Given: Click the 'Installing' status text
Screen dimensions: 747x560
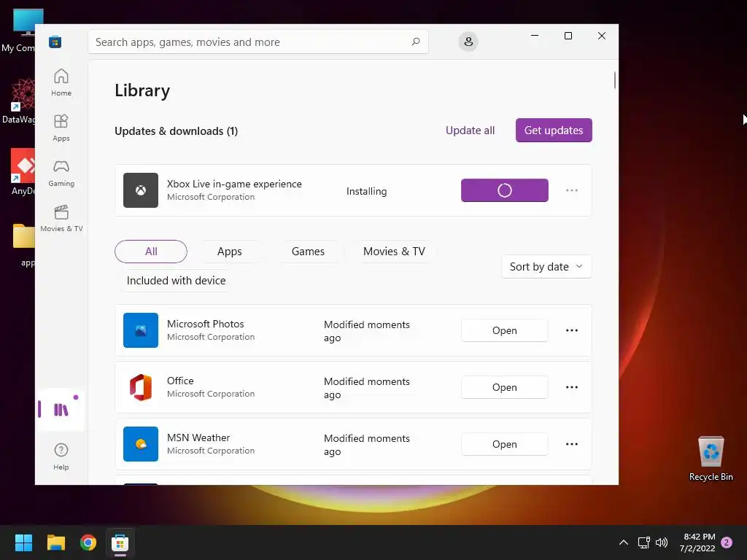Looking at the screenshot, I should pyautogui.click(x=366, y=192).
